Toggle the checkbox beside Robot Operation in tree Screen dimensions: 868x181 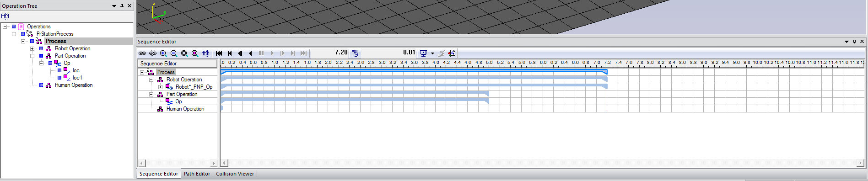41,48
